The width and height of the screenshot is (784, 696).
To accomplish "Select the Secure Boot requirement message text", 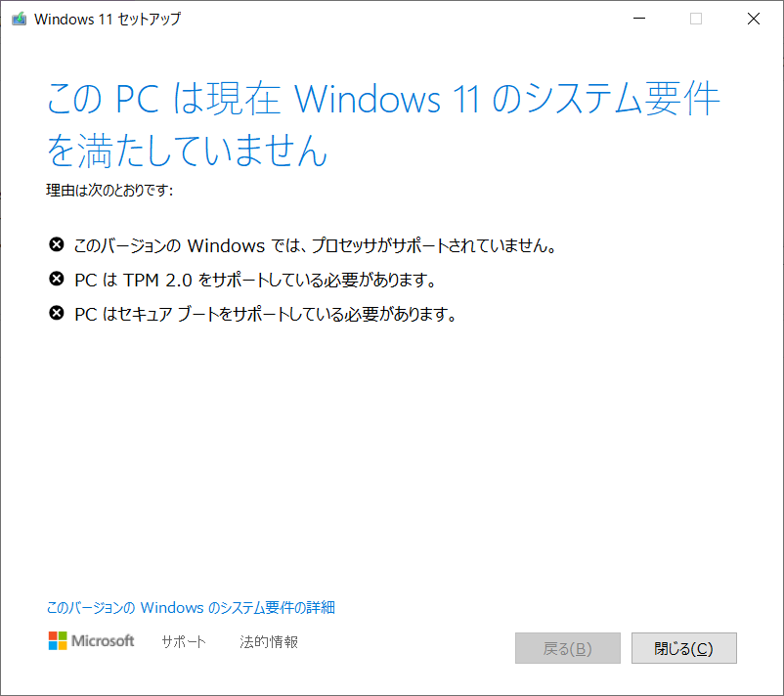I will click(x=265, y=314).
